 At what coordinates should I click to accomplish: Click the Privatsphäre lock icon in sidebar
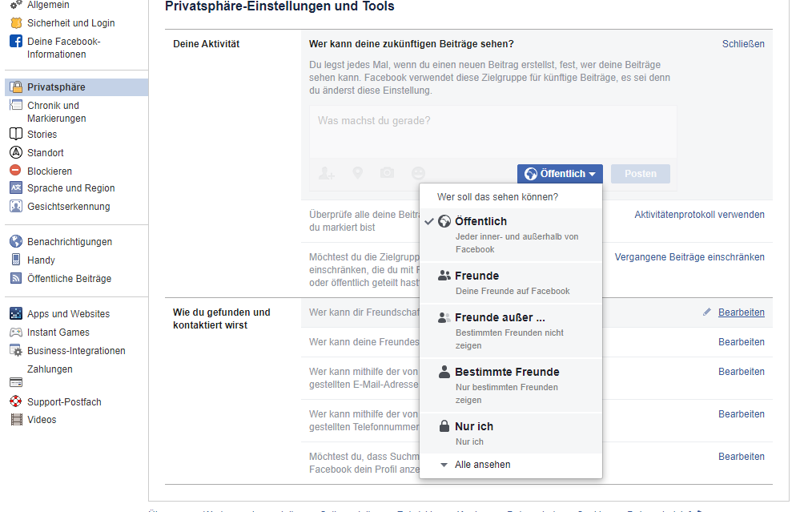coord(15,87)
